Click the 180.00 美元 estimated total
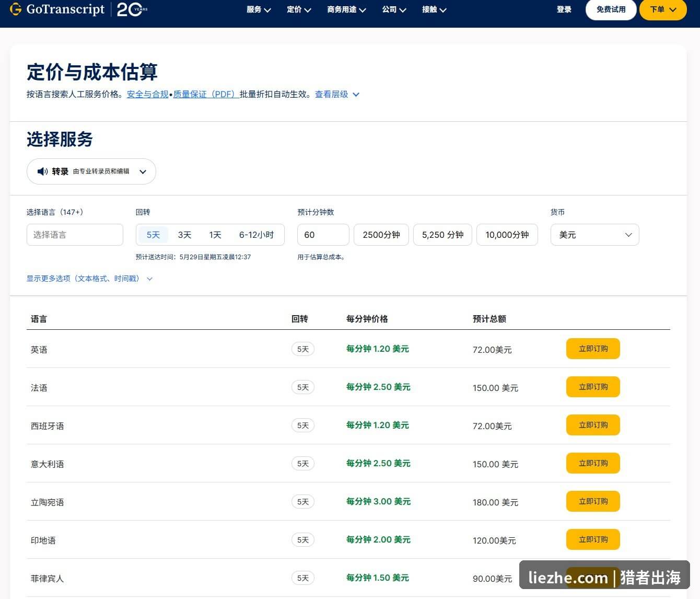The image size is (700, 599). (x=495, y=502)
